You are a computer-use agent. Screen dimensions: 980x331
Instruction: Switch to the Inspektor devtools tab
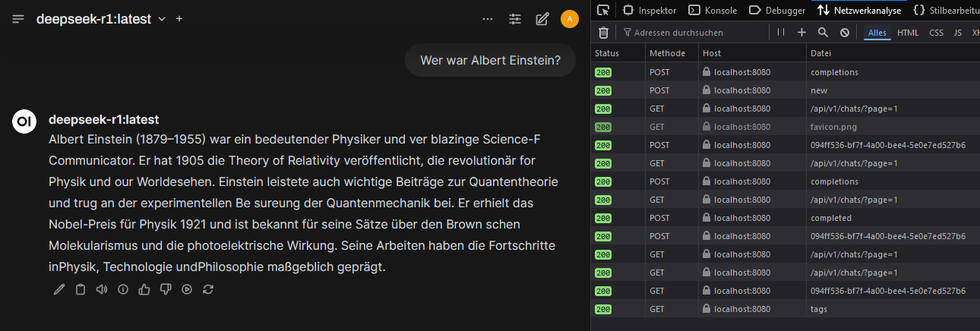650,11
